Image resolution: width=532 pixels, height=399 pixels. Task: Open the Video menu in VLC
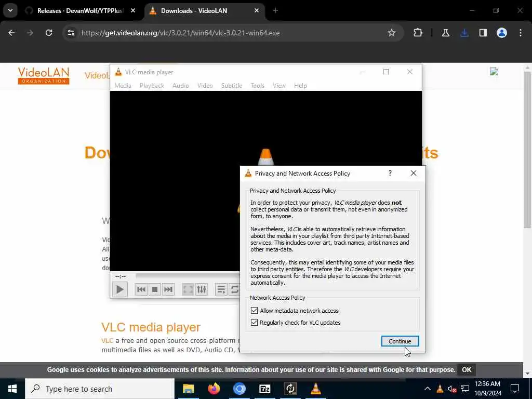[205, 86]
